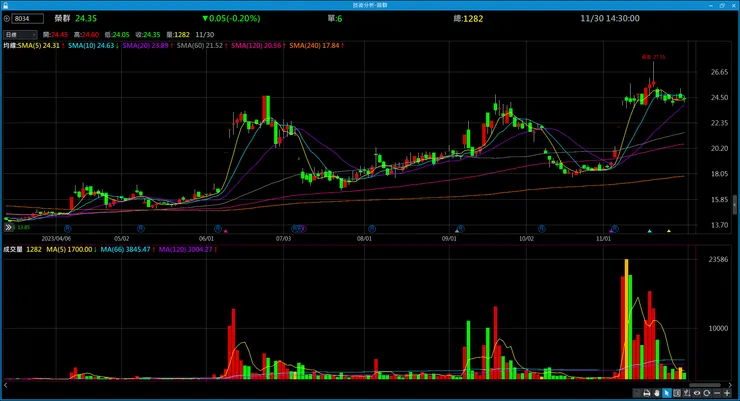The height and width of the screenshot is (401, 740).
Task: Click the SMA(5) 24.31 indicator label
Action: coord(39,46)
